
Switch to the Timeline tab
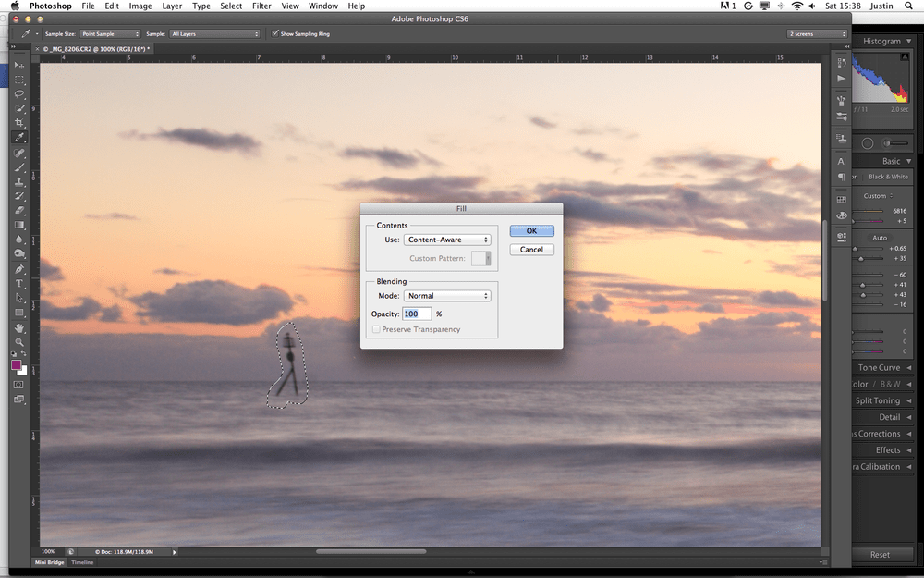click(x=82, y=561)
